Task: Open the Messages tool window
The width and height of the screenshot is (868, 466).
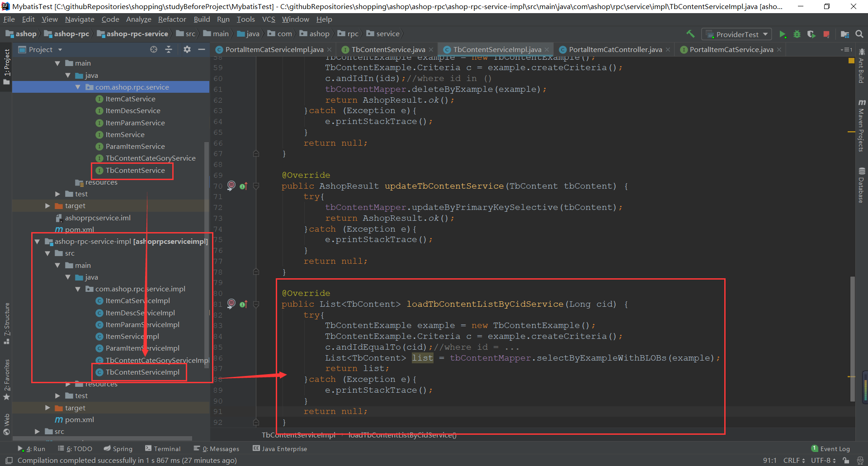Action: click(217, 449)
